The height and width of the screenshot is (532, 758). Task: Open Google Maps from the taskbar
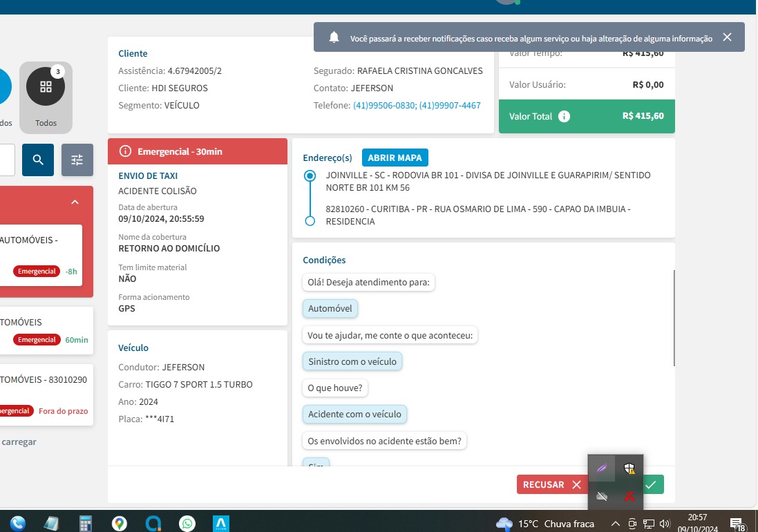click(120, 523)
